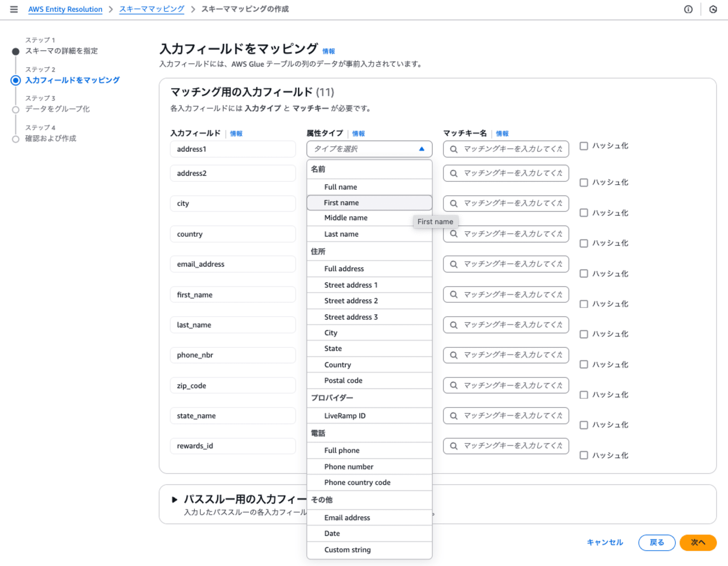Select Street address 3 option
The image size is (728, 566).
(x=369, y=317)
